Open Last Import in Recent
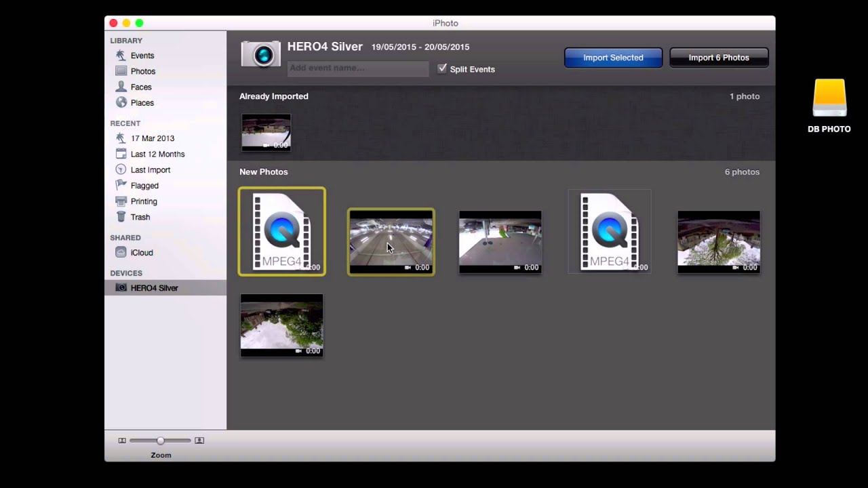This screenshot has width=868, height=488. [151, 169]
